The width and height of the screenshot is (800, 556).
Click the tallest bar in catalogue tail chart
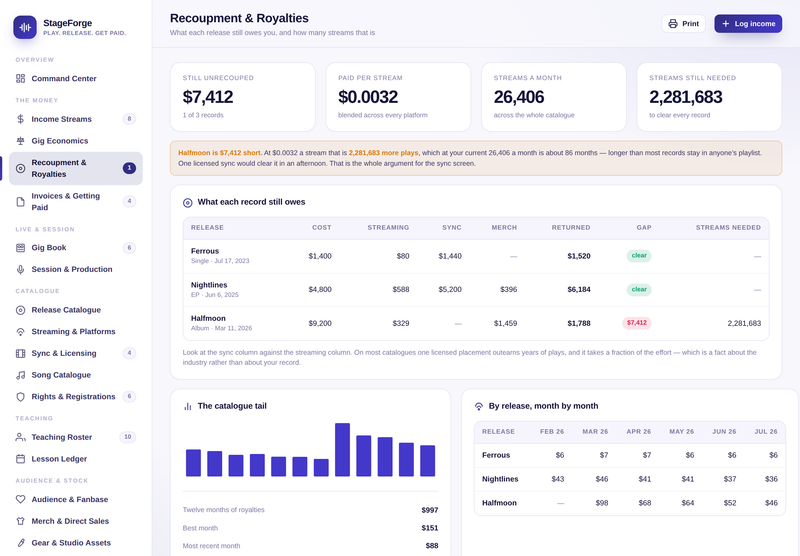(342, 449)
